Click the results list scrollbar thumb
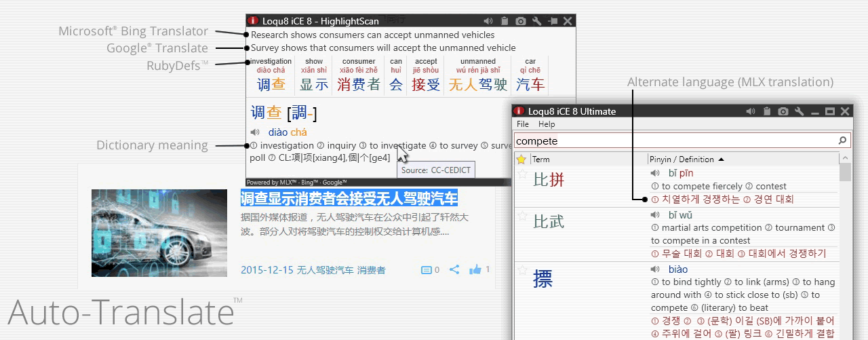This screenshot has width=868, height=340. coord(845,172)
